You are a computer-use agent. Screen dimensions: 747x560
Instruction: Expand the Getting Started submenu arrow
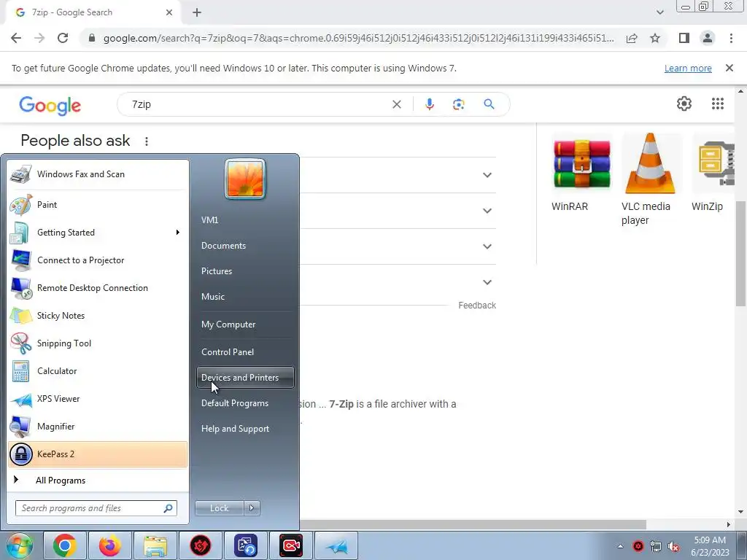(178, 233)
